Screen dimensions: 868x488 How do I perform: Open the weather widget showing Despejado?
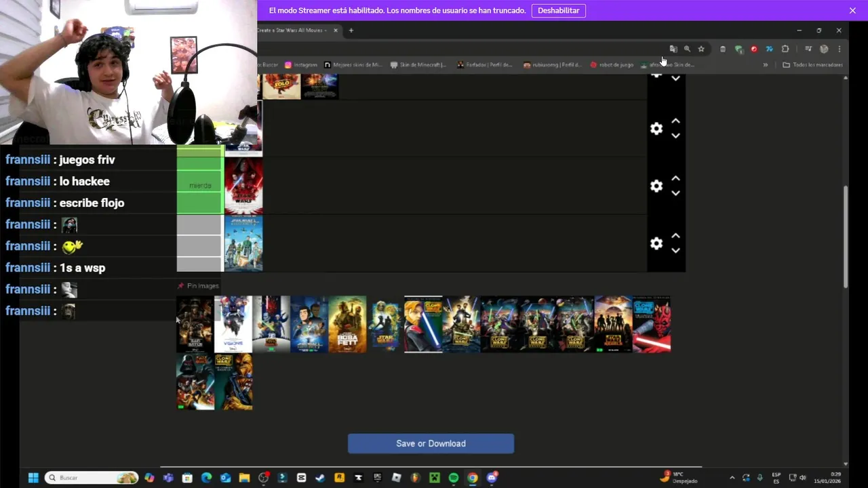coord(679,478)
